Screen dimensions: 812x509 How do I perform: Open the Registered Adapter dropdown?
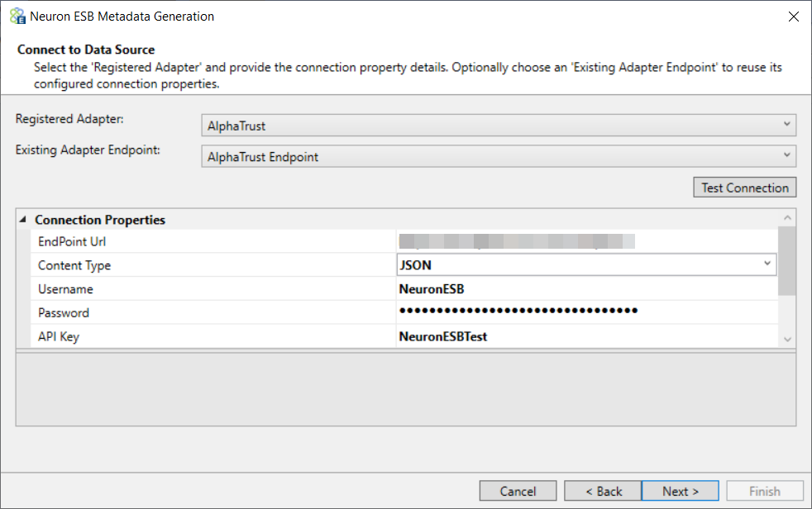point(499,125)
